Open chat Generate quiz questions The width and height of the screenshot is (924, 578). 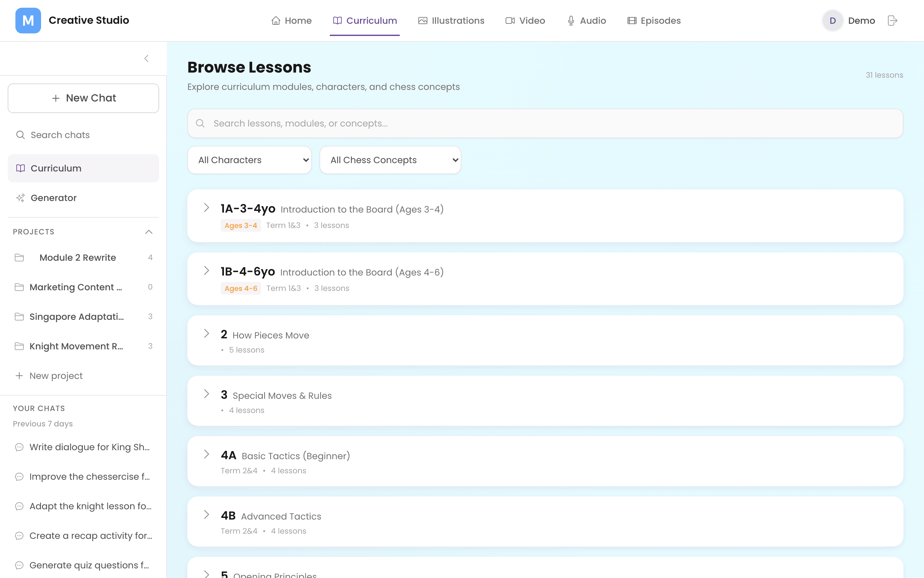[x=83, y=565]
